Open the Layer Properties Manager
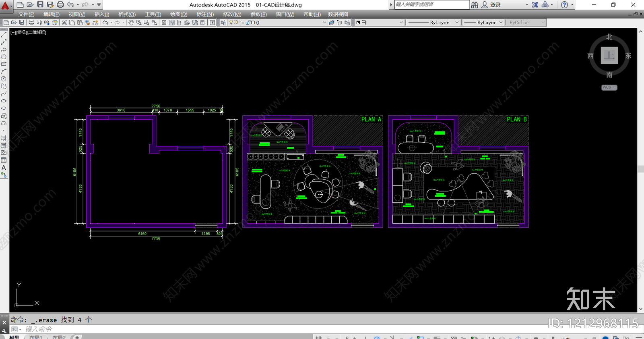This screenshot has width=644, height=339. (224, 23)
